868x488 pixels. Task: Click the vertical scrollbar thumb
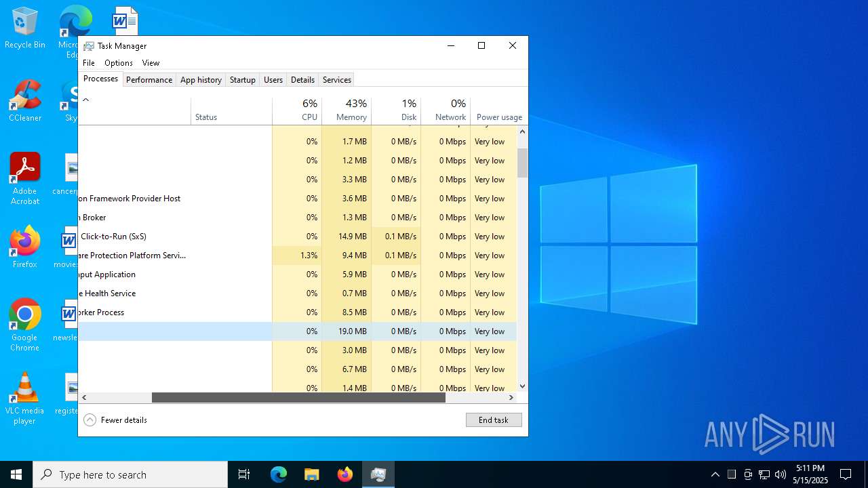(x=522, y=163)
